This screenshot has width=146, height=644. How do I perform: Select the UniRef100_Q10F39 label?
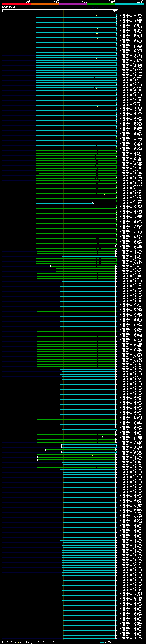[131, 198]
